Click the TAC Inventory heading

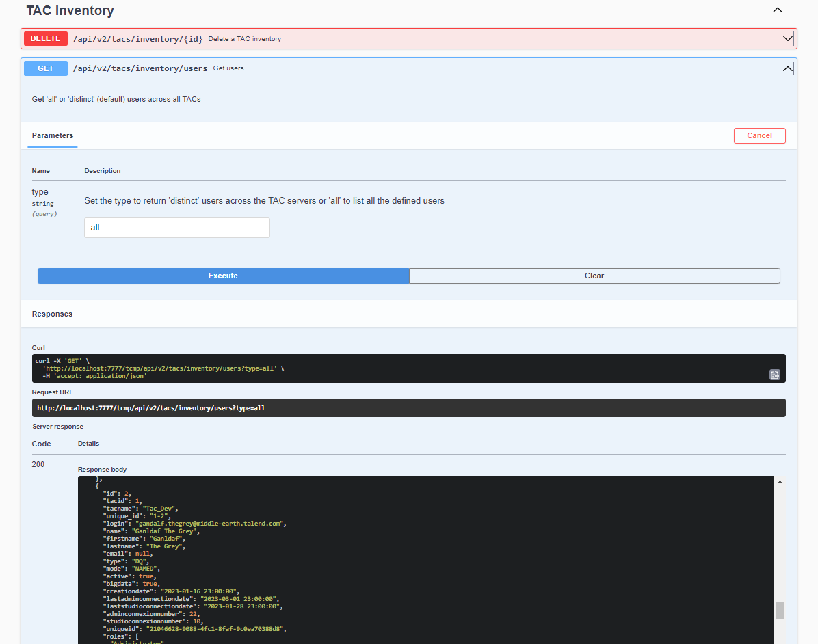tap(69, 10)
